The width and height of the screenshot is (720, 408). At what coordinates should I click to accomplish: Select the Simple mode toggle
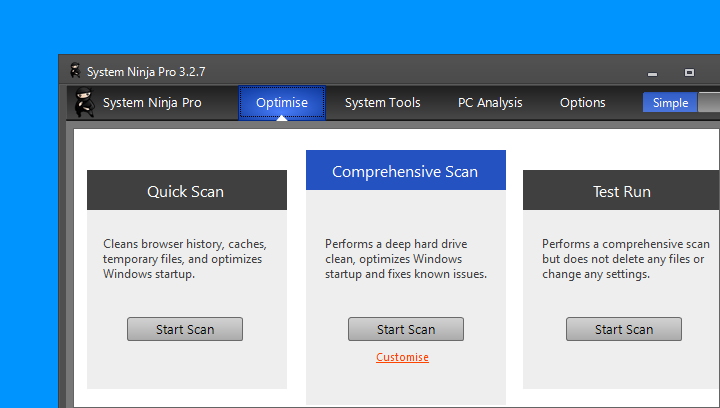coord(670,102)
